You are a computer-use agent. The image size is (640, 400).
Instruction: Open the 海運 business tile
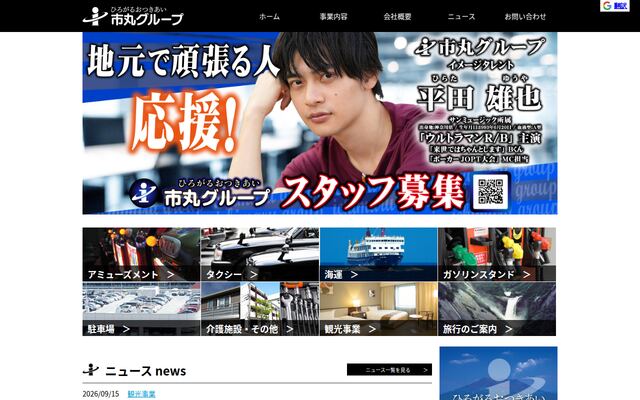[x=378, y=254]
